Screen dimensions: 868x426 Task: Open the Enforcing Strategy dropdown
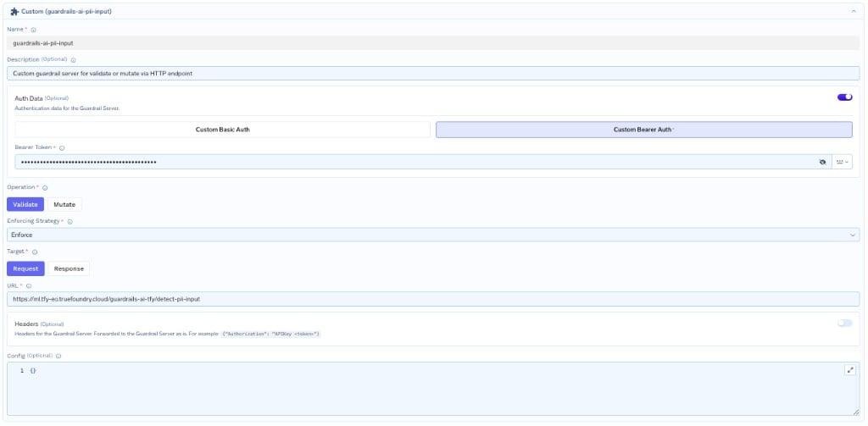[433, 235]
